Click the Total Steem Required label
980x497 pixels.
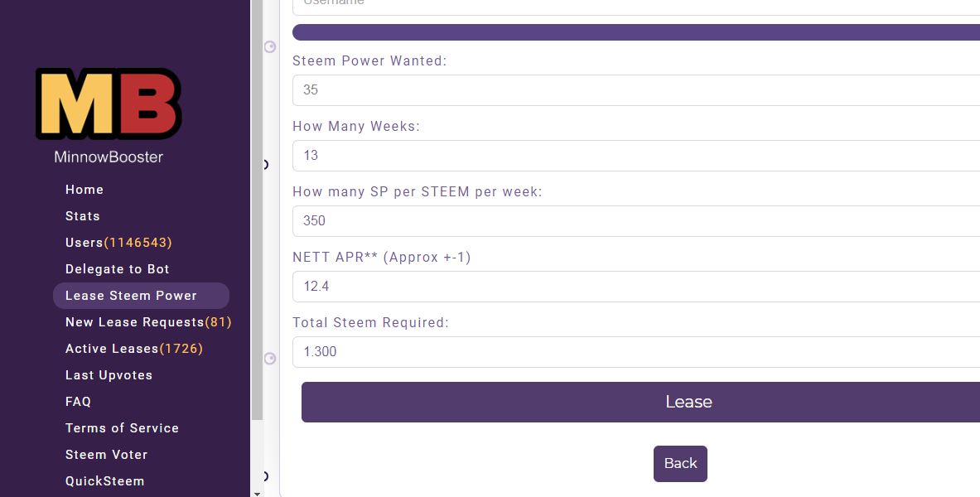tap(370, 322)
